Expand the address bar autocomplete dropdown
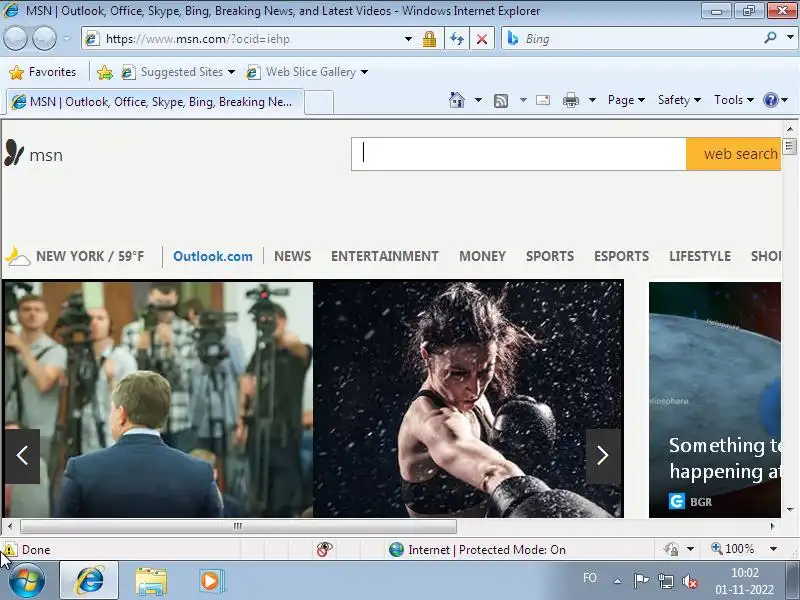Viewport: 800px width, 600px height. 408,39
